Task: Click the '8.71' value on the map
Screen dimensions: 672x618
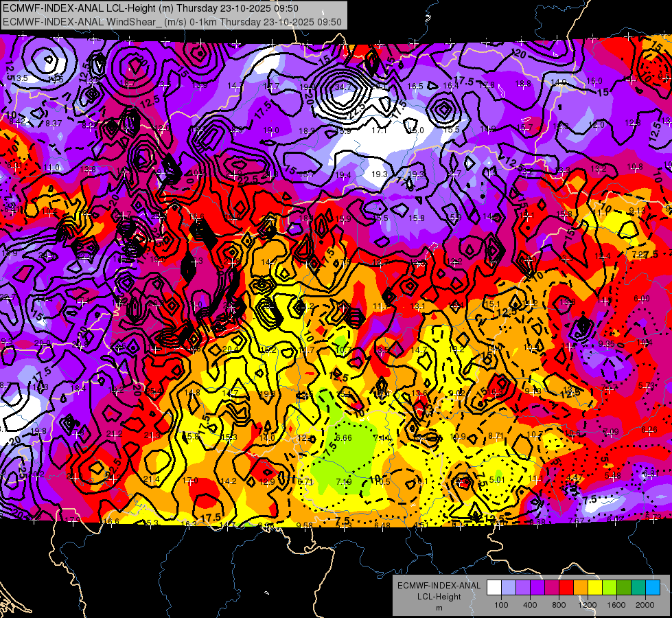Action: click(496, 436)
